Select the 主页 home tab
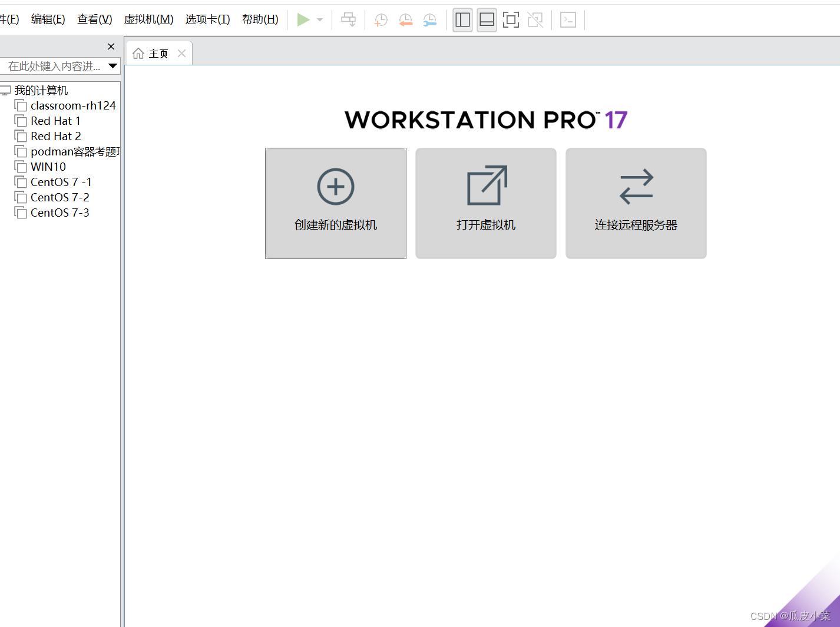 (x=158, y=54)
